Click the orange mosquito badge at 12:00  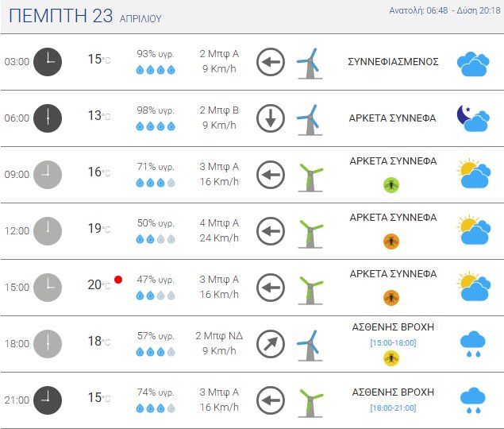[x=391, y=241]
